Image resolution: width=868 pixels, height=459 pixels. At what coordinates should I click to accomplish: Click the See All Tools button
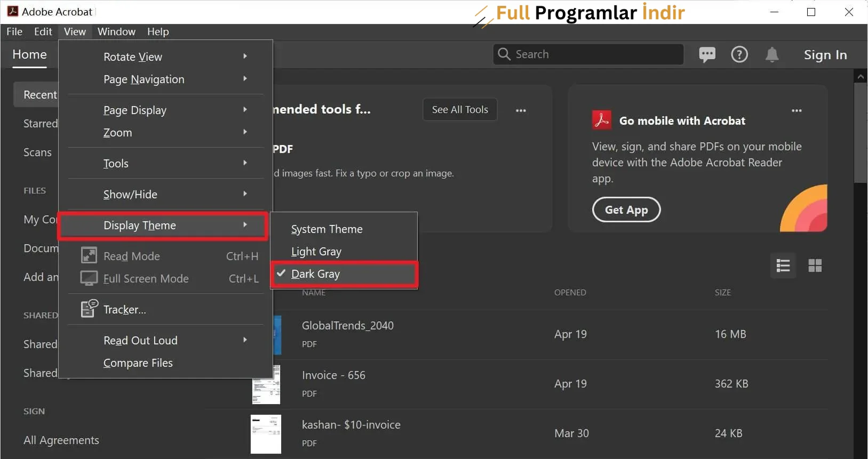point(460,109)
